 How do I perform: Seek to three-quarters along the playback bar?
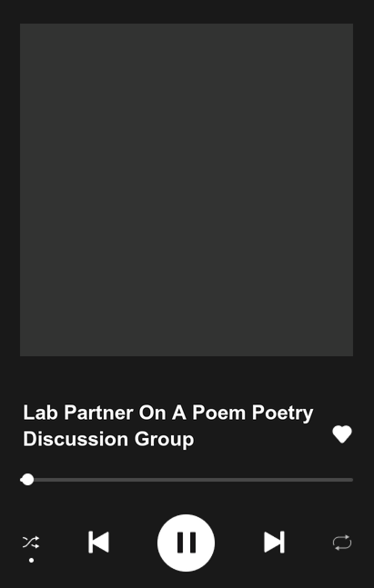pos(270,480)
